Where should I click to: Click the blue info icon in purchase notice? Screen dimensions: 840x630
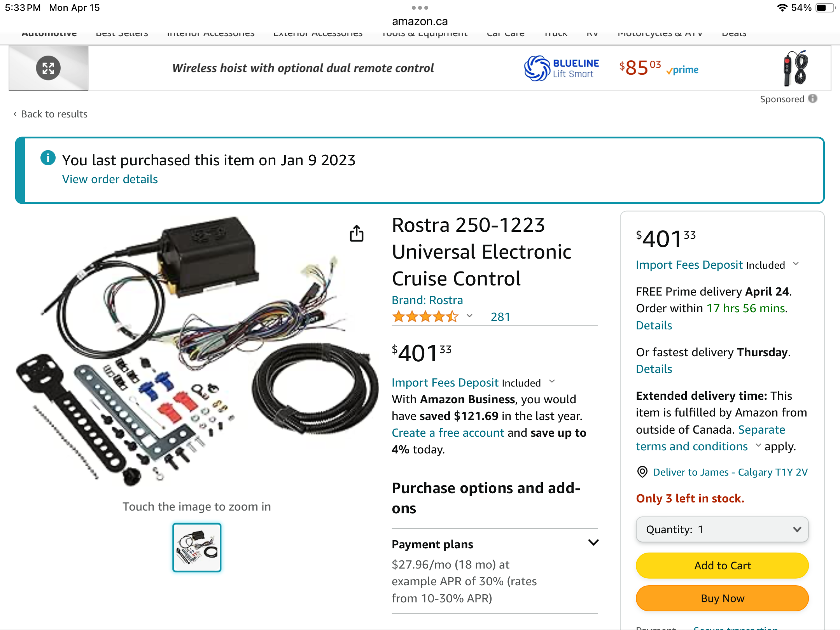click(x=48, y=158)
